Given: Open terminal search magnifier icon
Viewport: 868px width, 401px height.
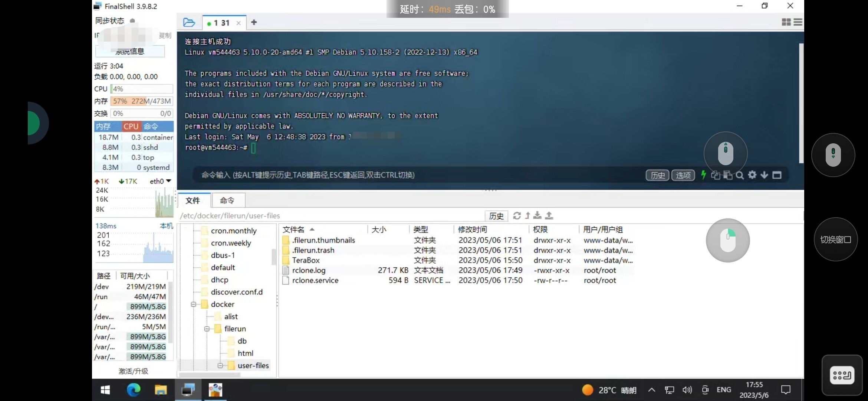Looking at the screenshot, I should (x=740, y=175).
